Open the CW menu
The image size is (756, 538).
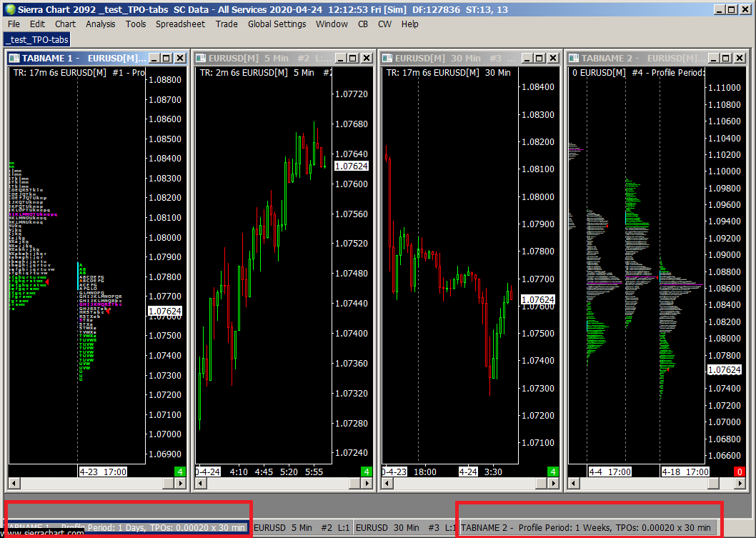click(x=384, y=24)
